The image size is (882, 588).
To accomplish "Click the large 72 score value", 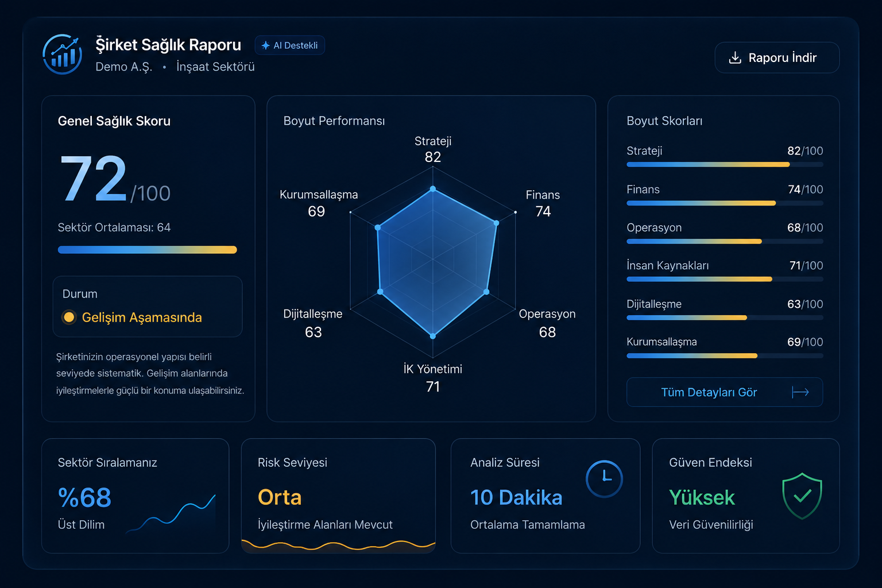I will coord(94,179).
